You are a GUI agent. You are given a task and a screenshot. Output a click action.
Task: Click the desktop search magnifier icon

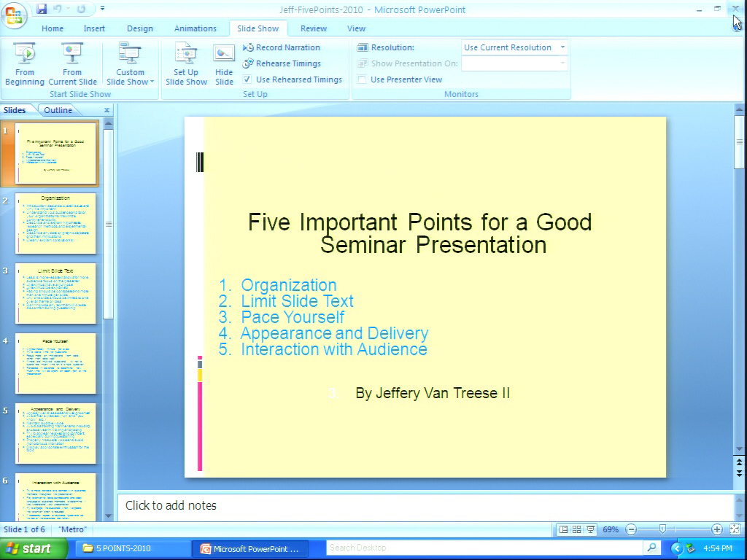tap(651, 548)
